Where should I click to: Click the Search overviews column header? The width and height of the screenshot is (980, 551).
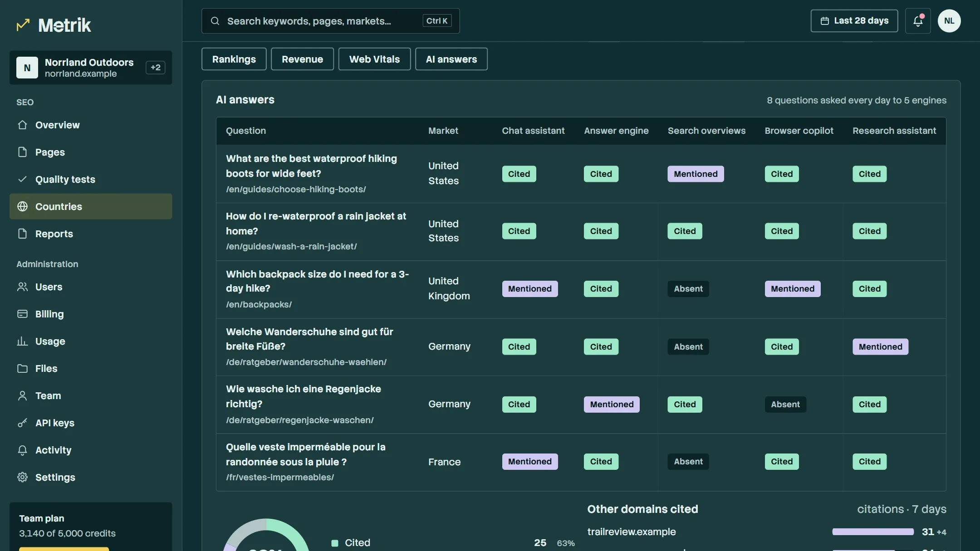click(x=706, y=131)
